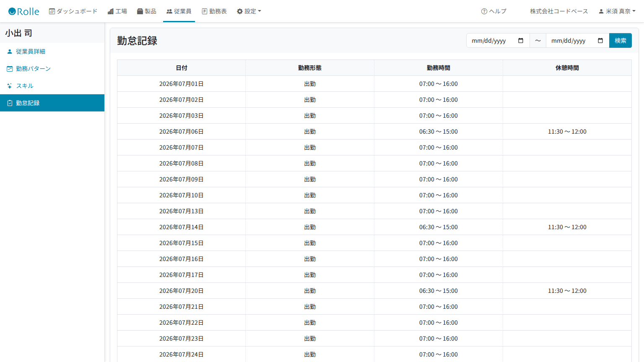Open the end date calendar picker icon
Viewport: 644px width, 362px height.
(600, 41)
